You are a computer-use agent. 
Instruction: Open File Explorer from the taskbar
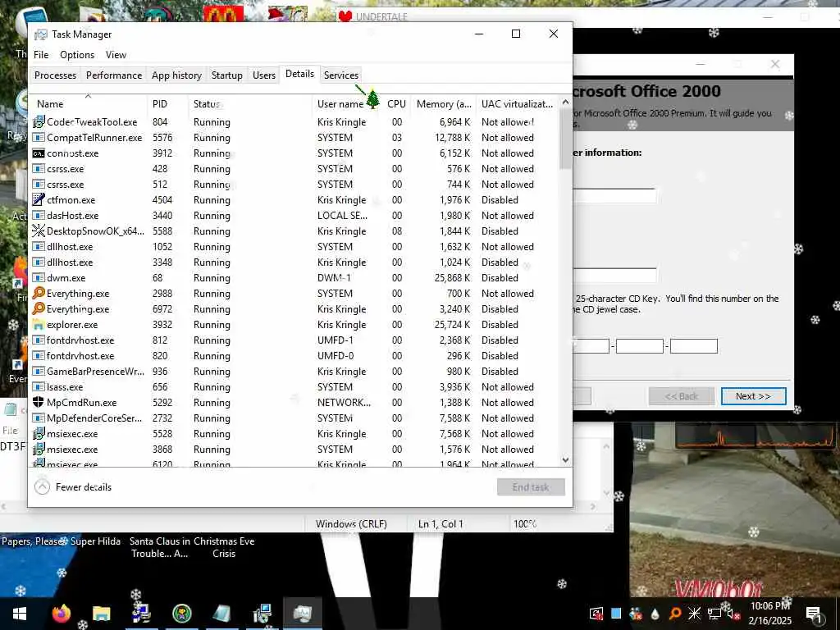(101, 614)
